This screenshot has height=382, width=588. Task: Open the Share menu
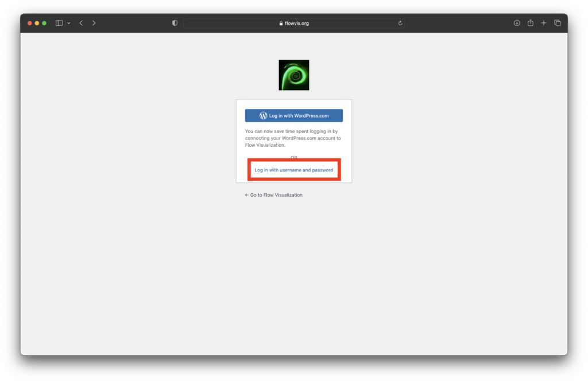click(x=531, y=23)
